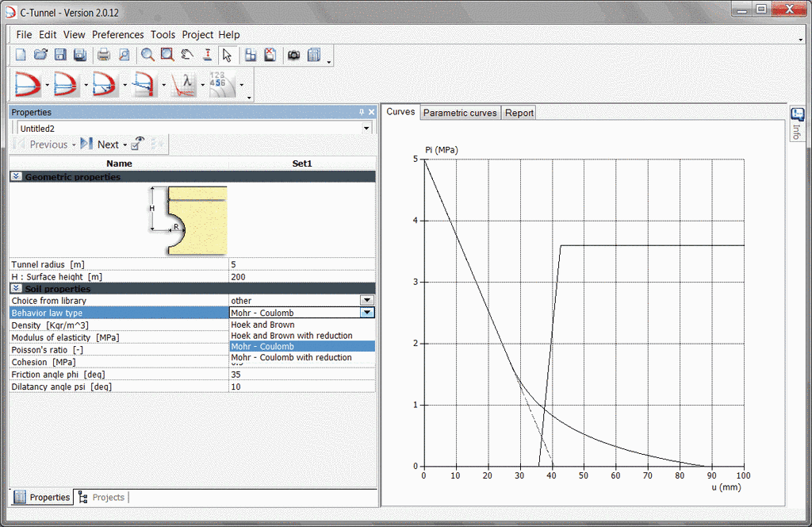The image size is (812, 527).
Task: Open the View menu
Action: pos(74,35)
